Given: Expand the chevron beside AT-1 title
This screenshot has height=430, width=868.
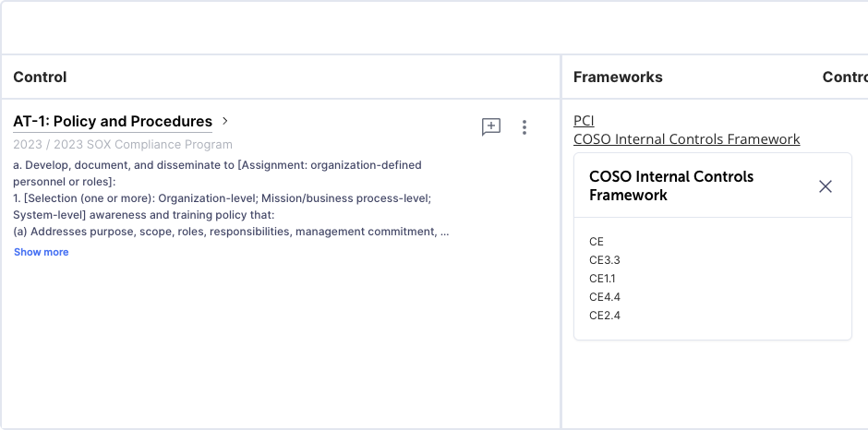Looking at the screenshot, I should [225, 121].
